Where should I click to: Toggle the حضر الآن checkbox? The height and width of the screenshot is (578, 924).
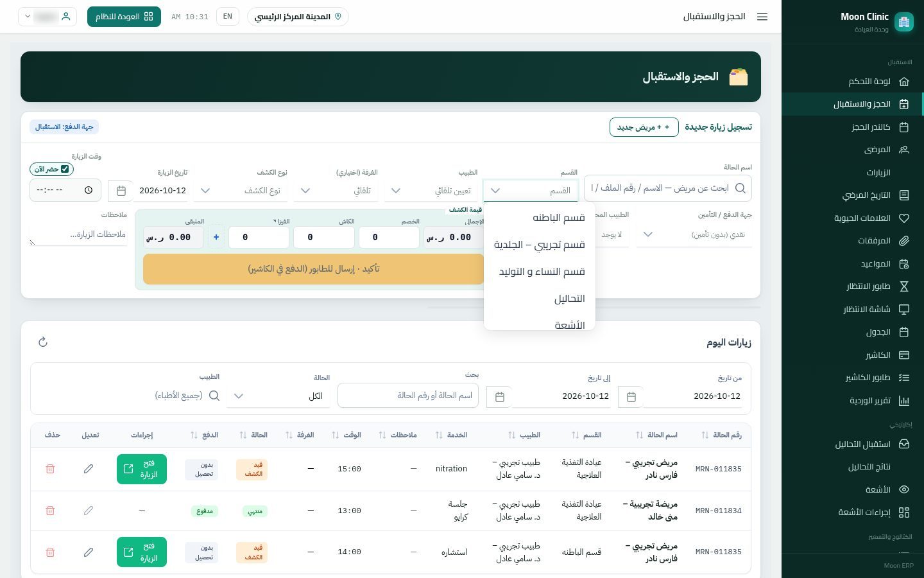tap(64, 169)
